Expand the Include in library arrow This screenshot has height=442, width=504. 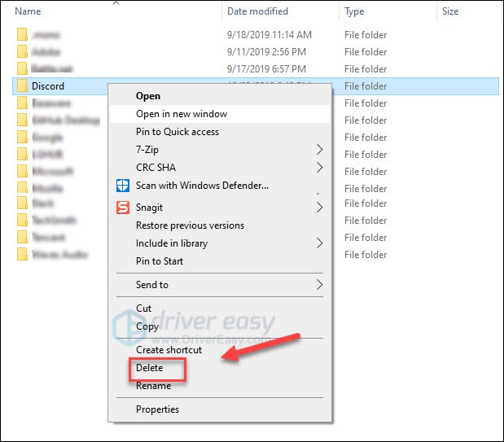(319, 243)
